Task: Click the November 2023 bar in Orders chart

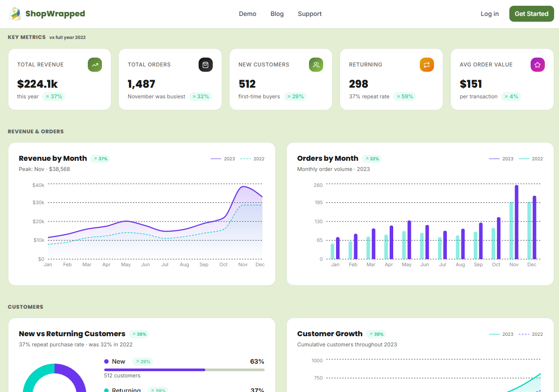Action: [516, 222]
